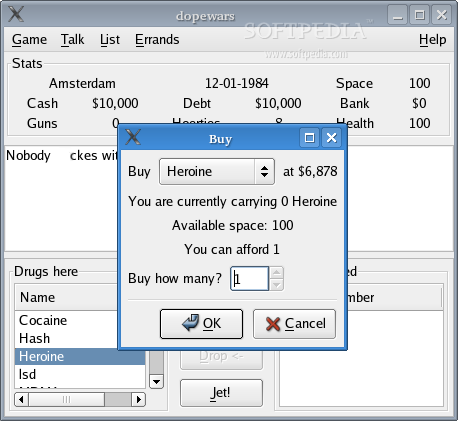Decrease buy quantity with down spinner arrow
The height and width of the screenshot is (421, 458).
point(276,284)
